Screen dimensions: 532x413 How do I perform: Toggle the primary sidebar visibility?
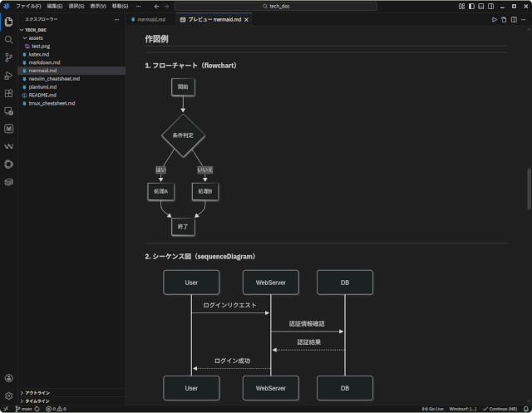pyautogui.click(x=472, y=6)
